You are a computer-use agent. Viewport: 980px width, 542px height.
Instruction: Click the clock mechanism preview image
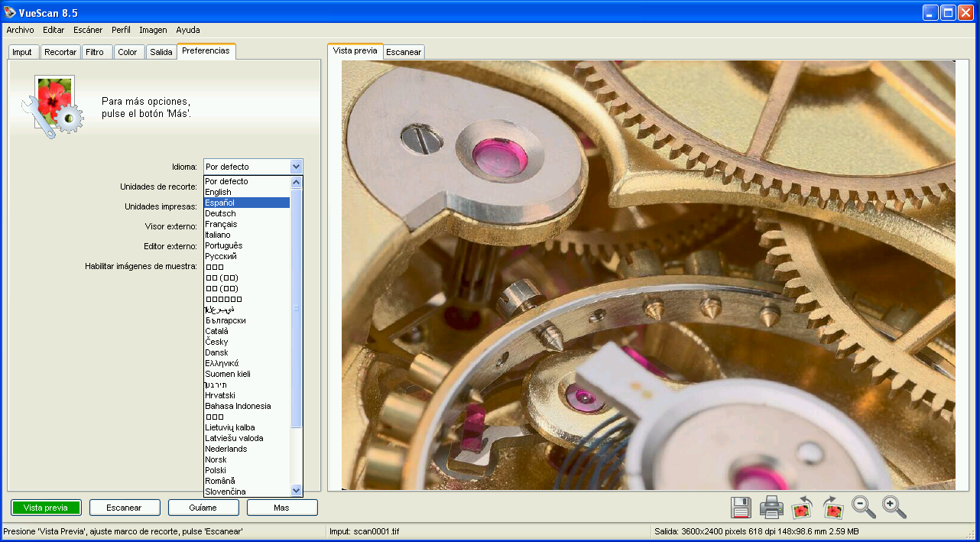pos(648,275)
